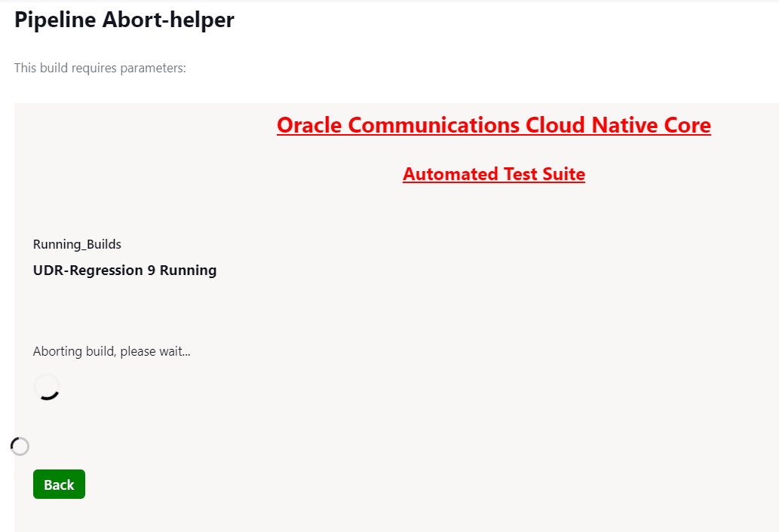
Task: Click 'This build requires parameters:' text
Action: [100, 68]
